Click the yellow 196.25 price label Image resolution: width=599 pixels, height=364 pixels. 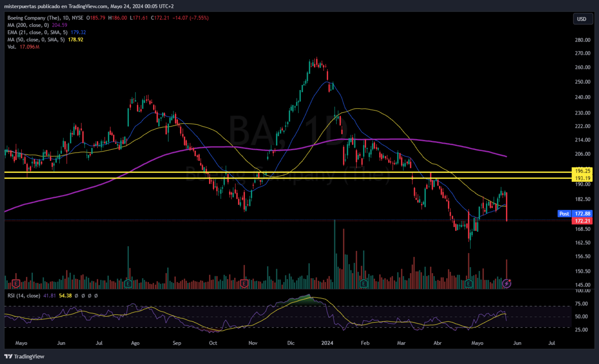(x=582, y=171)
